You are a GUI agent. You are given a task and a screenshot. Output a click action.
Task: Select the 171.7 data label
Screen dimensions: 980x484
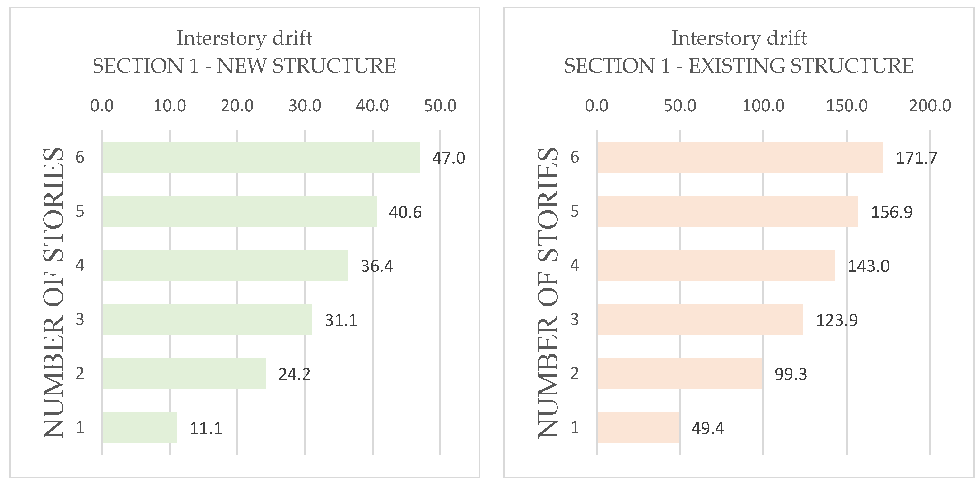pos(916,158)
